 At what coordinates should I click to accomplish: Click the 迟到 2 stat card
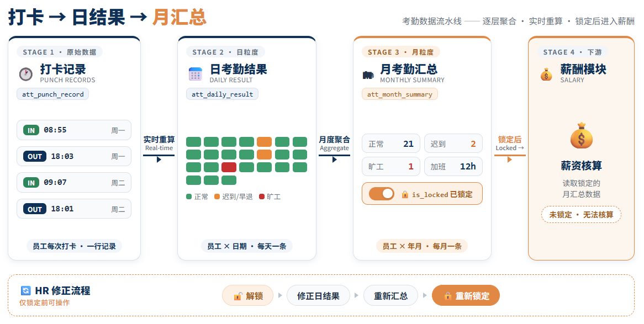pyautogui.click(x=453, y=144)
